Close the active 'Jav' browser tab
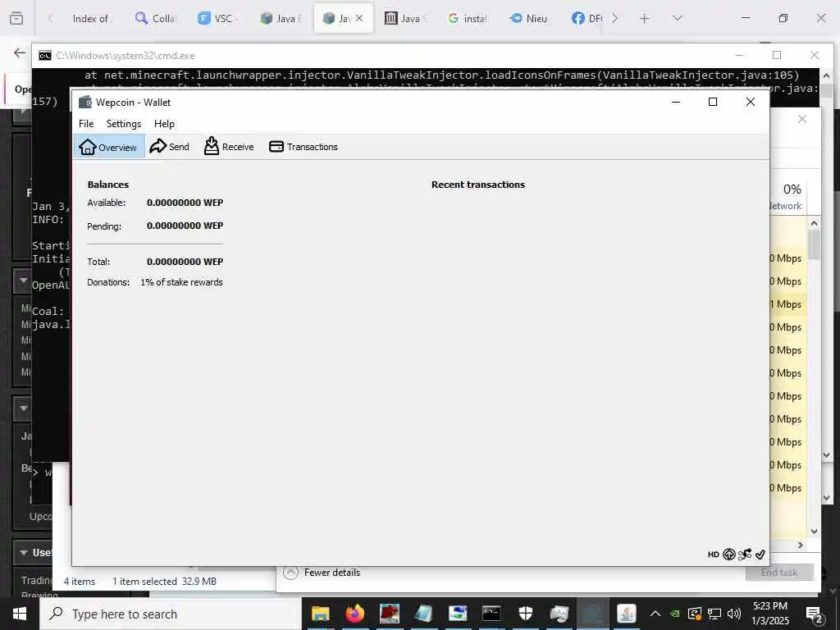This screenshot has height=630, width=840. tap(359, 18)
